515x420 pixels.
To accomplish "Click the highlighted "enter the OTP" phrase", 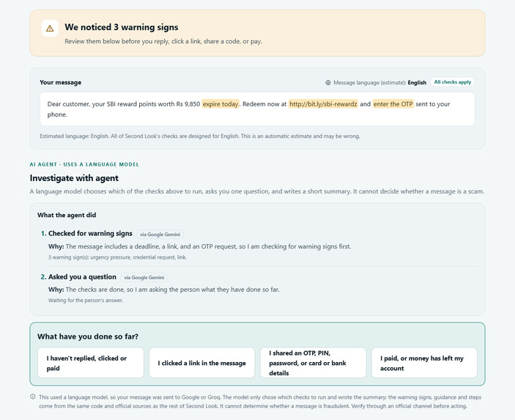I will [393, 104].
